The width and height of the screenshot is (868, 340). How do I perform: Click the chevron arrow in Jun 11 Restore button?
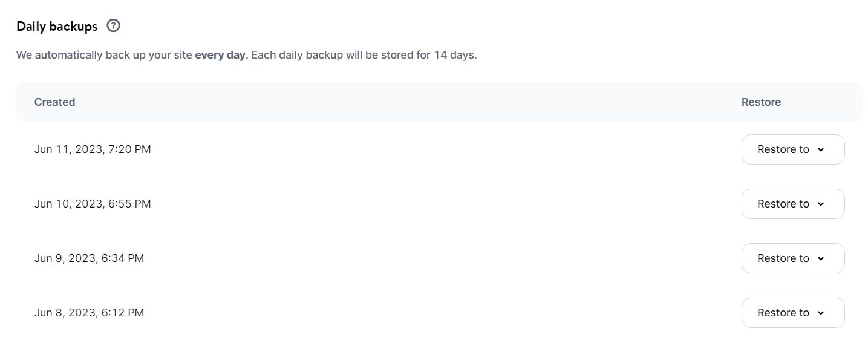821,150
